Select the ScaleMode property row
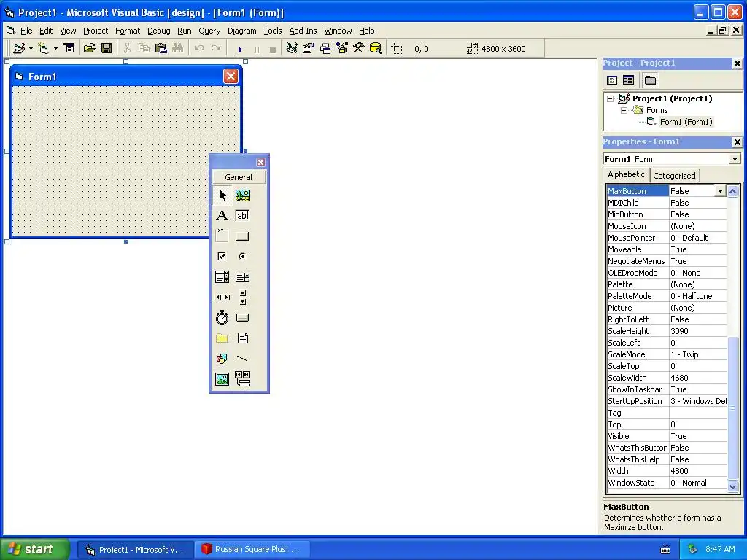Viewport: 747px width, 560px height. 667,354
